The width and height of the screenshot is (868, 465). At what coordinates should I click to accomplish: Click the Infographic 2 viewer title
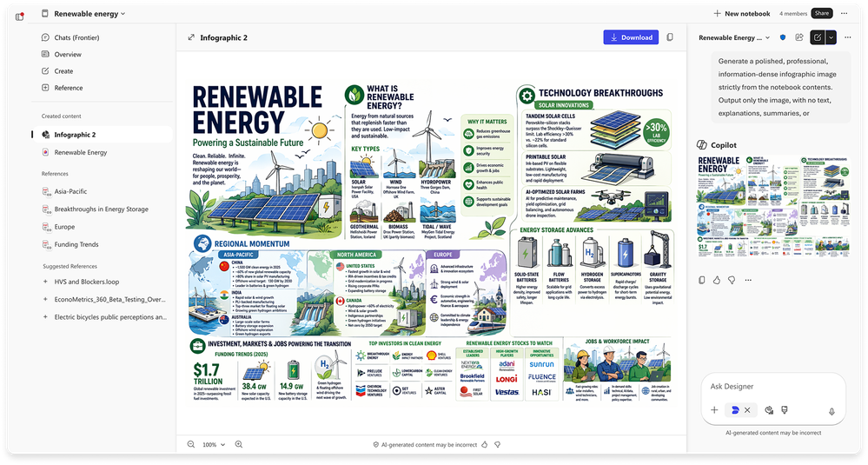click(223, 37)
